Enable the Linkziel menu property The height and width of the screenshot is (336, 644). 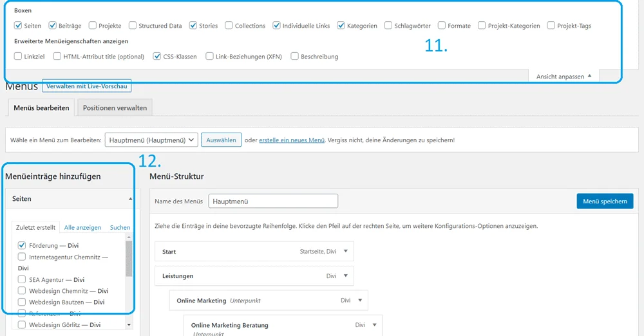click(17, 56)
